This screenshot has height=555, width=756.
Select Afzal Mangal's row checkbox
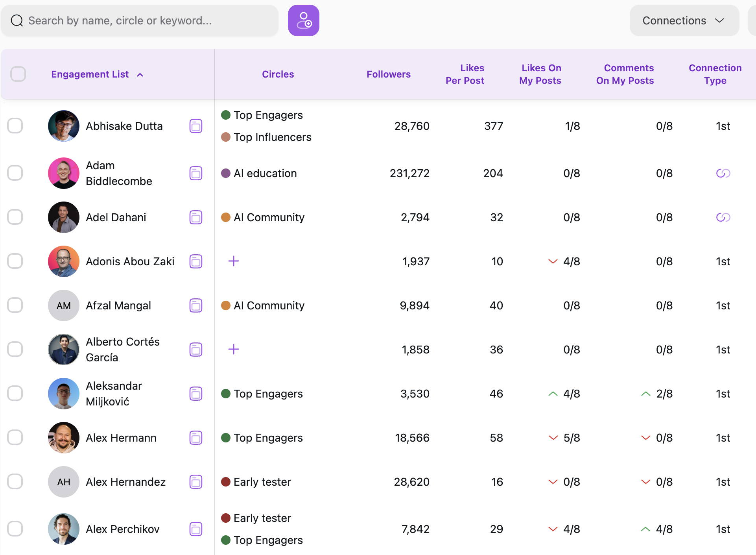pos(15,305)
